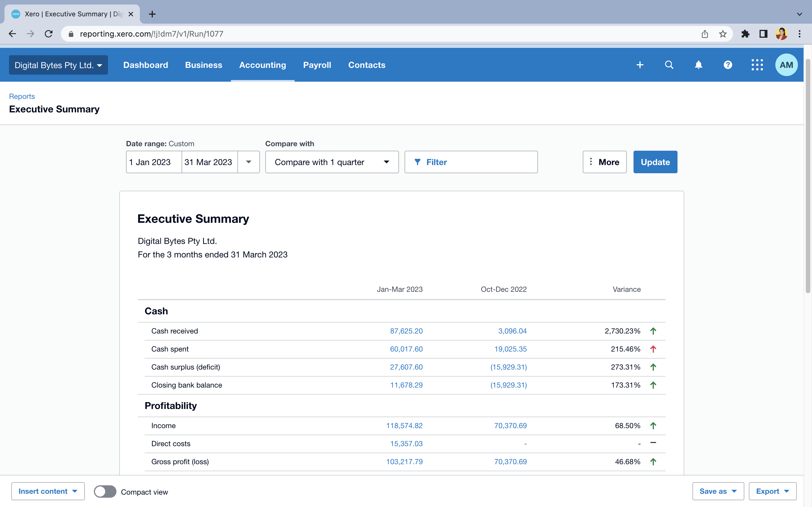Viewport: 812px width, 507px height.
Task: Open the Compare with 1 quarter dropdown
Action: (332, 162)
